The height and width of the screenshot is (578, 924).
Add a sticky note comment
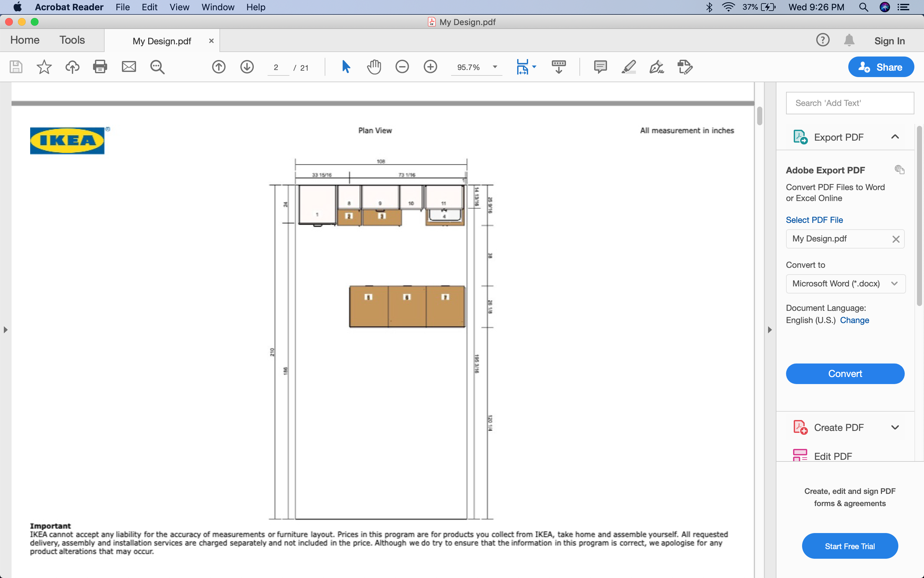tap(600, 67)
